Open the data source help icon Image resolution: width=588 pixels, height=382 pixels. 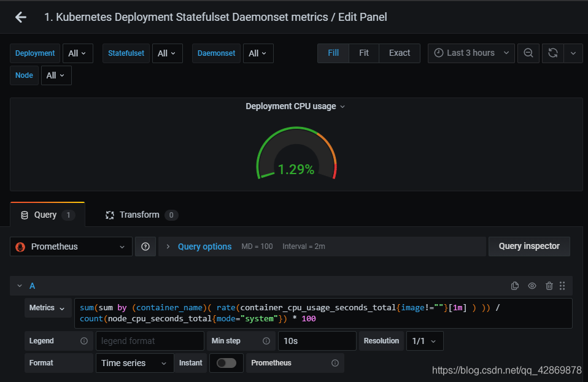pyautogui.click(x=145, y=246)
